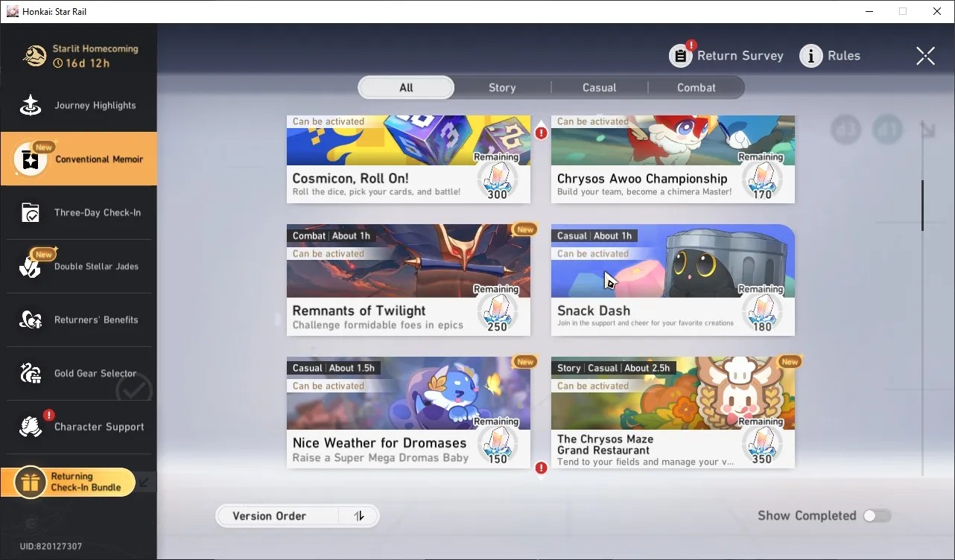Screen dimensions: 955x560
Task: Click the event list vertical scrollbar
Action: coord(922,205)
